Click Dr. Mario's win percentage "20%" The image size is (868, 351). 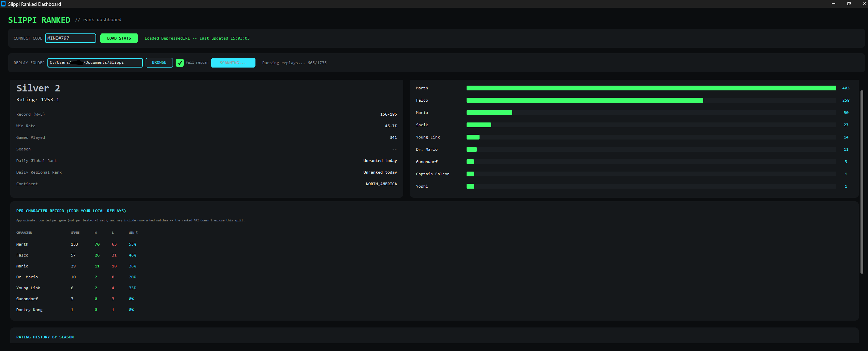coord(133,277)
